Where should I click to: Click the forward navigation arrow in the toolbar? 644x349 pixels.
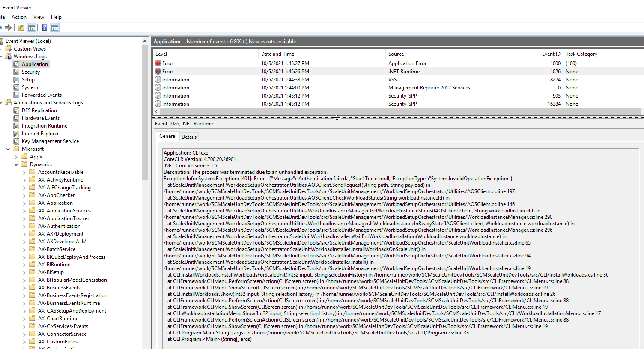click(x=9, y=27)
